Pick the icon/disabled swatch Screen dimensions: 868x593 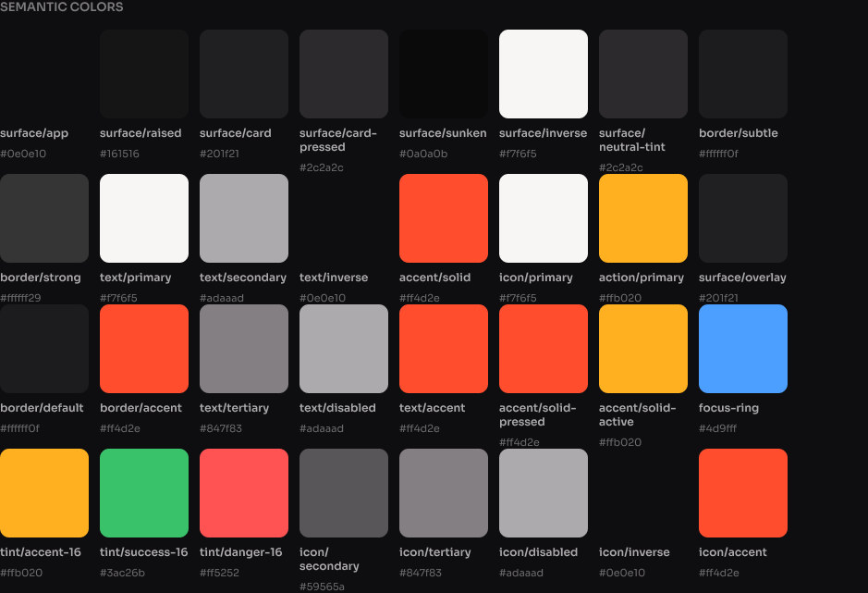click(544, 493)
